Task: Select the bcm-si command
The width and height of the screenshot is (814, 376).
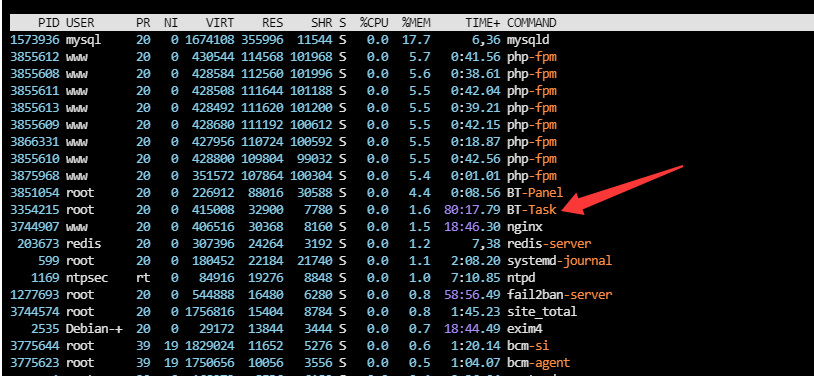Action: pos(528,346)
